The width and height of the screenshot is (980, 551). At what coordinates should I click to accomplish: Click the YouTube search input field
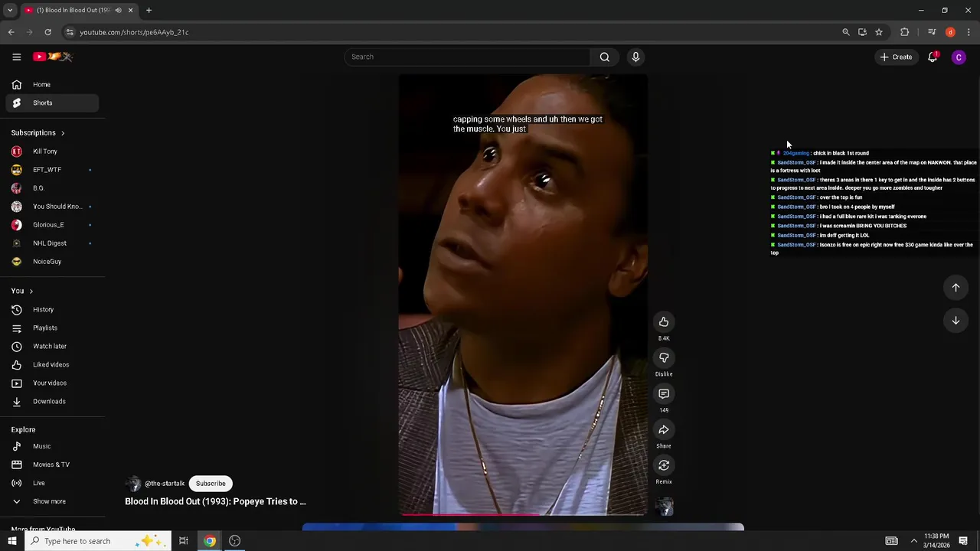467,57
